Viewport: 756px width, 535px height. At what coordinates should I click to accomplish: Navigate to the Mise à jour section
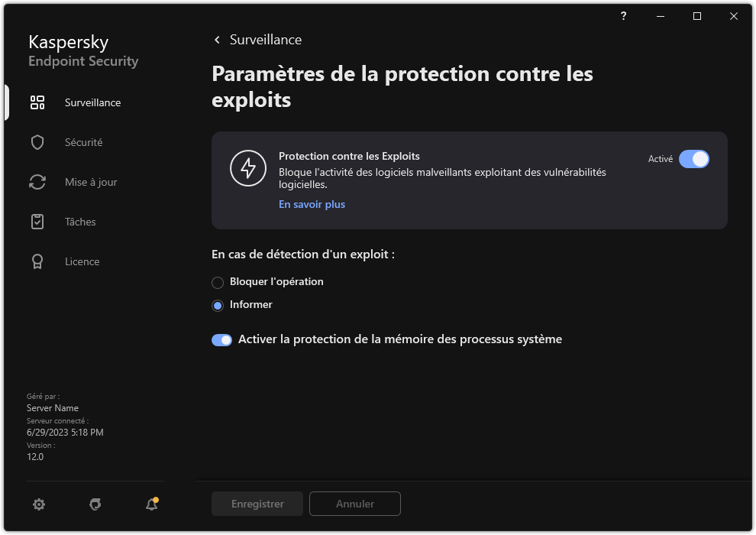point(90,182)
